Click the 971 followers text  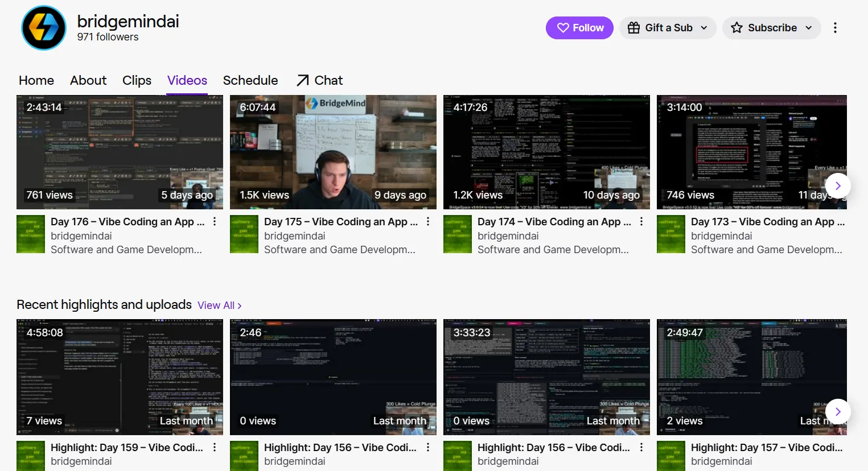click(x=108, y=37)
